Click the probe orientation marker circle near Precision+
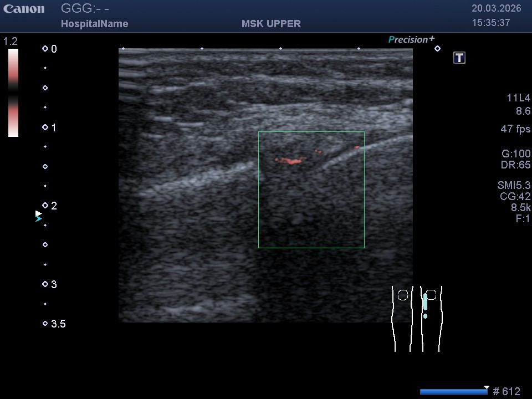Screen dimensions: 532x399 click(437, 49)
